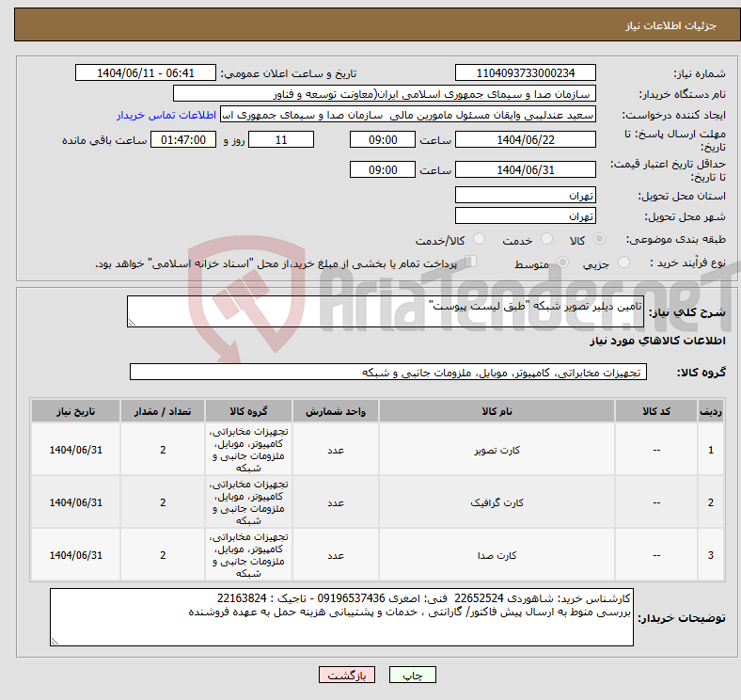Click the شهر محل تحویل field
This screenshot has width=741, height=700.
[525, 216]
